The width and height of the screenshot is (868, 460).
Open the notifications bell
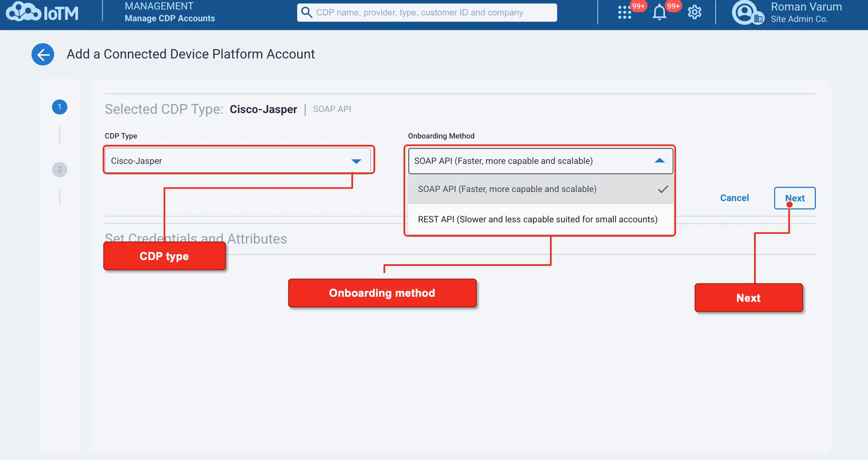click(x=659, y=13)
